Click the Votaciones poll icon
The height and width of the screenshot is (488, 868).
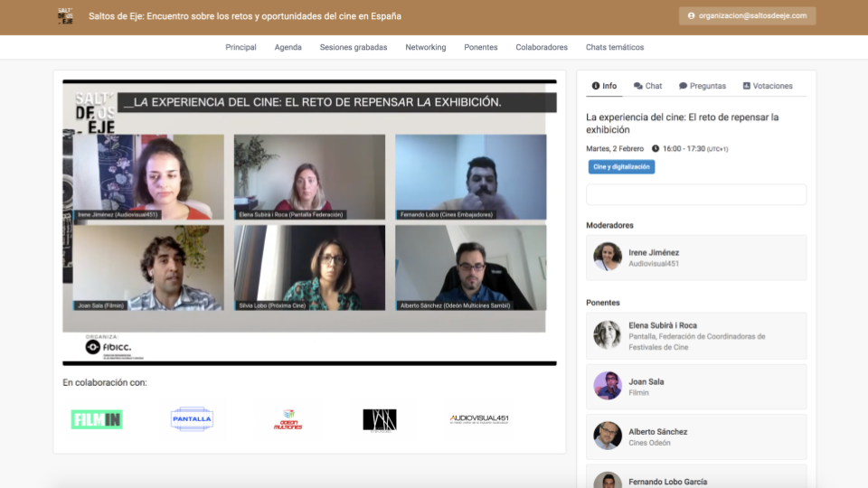tap(746, 86)
